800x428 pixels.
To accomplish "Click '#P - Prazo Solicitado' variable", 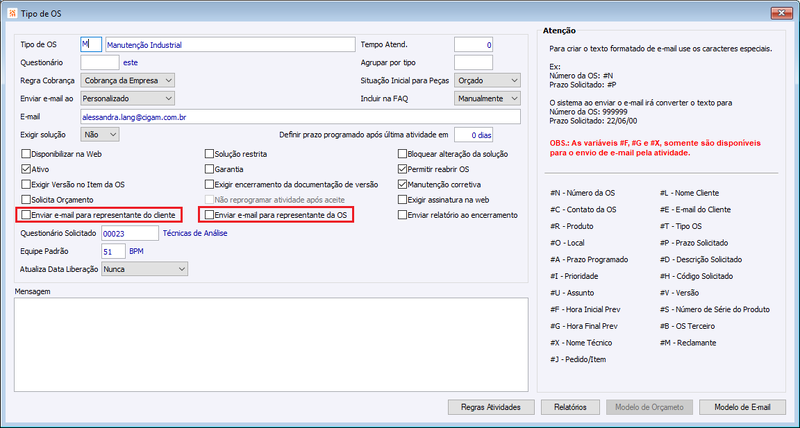I will (694, 243).
